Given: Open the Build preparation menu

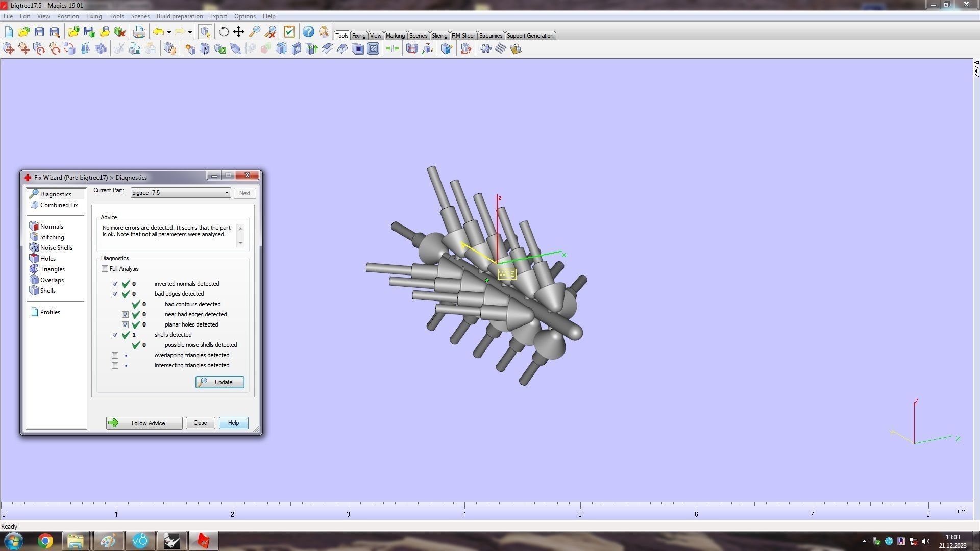Looking at the screenshot, I should point(180,16).
